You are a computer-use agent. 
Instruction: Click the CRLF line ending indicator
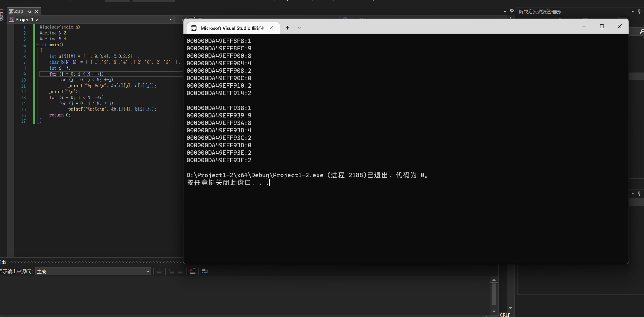505,315
